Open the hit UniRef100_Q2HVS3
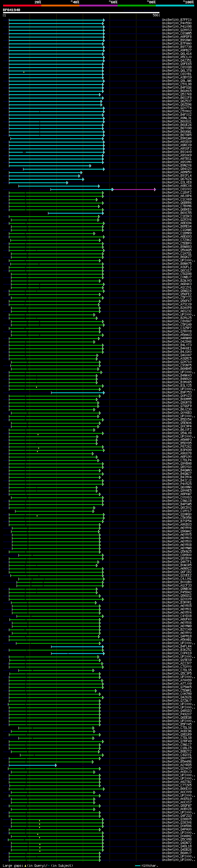197x868 pixels. pyautogui.click(x=177, y=30)
